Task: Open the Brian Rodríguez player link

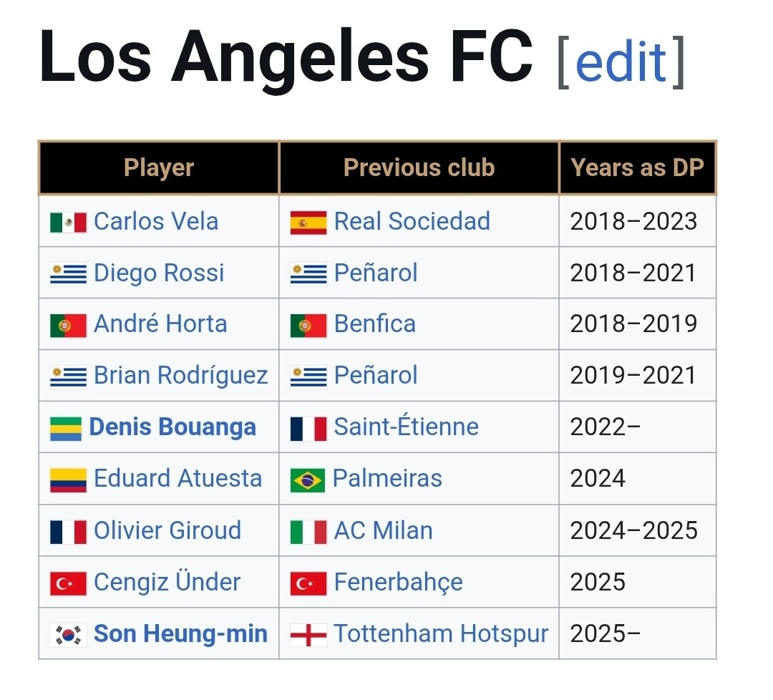Action: coord(181,376)
